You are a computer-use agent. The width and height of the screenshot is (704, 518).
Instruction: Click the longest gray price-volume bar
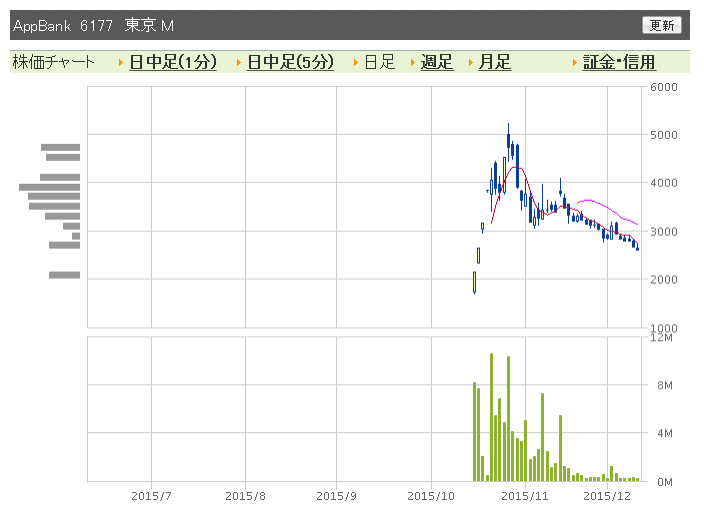coord(49,187)
